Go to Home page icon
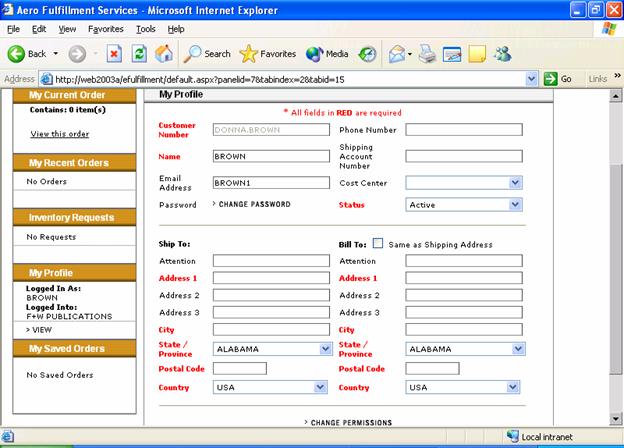 (164, 54)
